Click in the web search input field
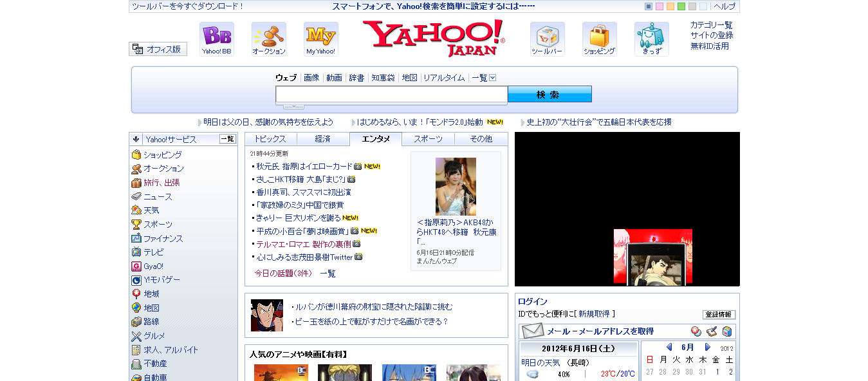This screenshot has height=381, width=868. point(392,95)
